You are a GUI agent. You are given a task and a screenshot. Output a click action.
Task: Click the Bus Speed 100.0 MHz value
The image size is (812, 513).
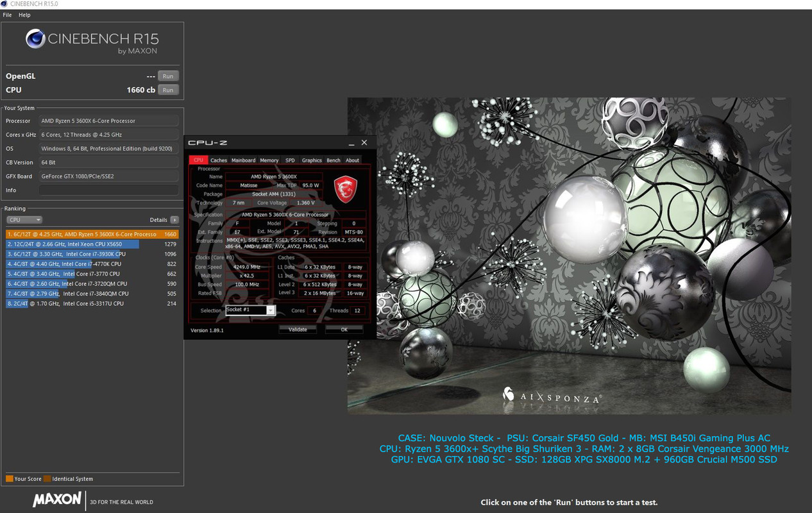[246, 284]
